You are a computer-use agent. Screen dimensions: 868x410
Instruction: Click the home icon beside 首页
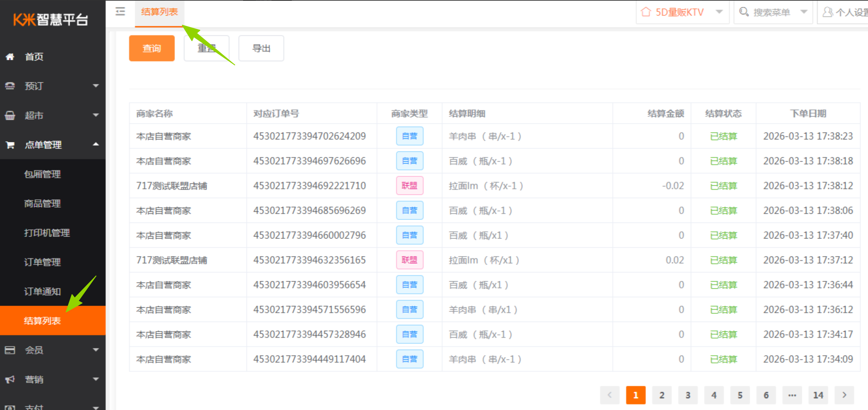(x=10, y=57)
